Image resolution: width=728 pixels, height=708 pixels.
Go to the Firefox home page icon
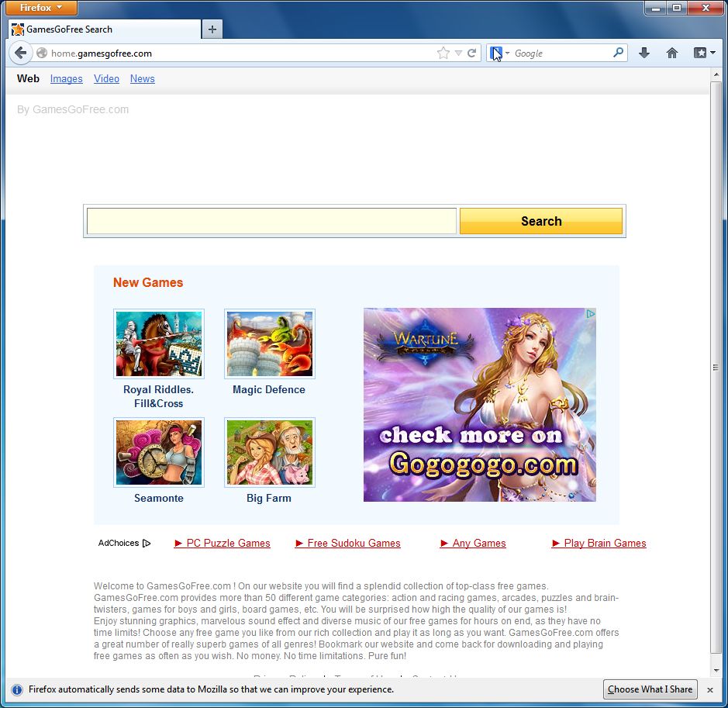click(672, 53)
